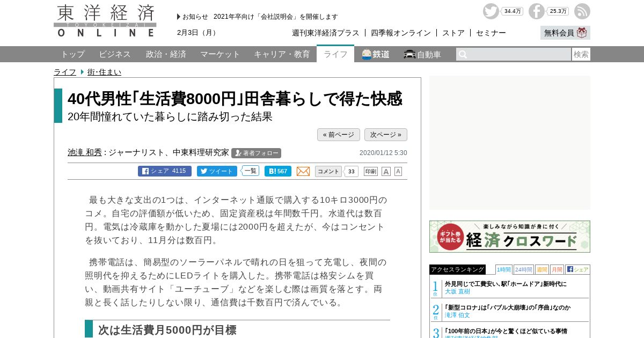Click the Hatena bookmark B! 567 button
This screenshot has width=644, height=338.
tap(278, 171)
